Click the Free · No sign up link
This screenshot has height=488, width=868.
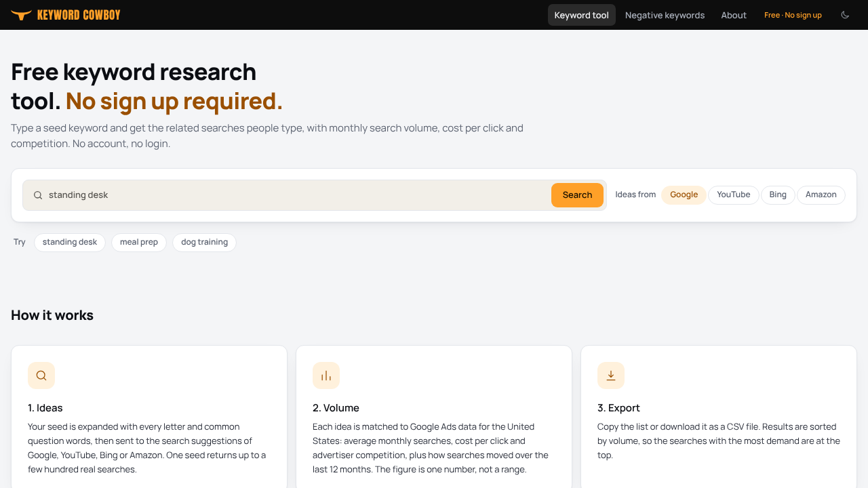[793, 15]
